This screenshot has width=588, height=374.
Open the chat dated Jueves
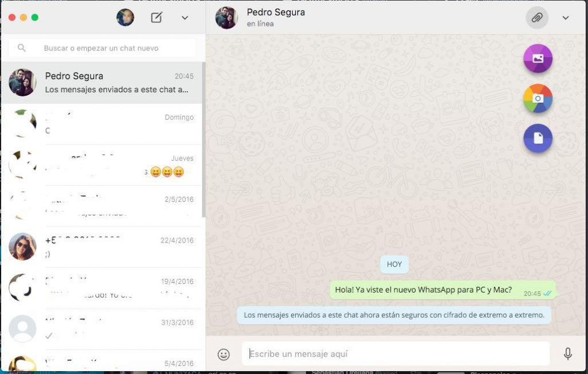pyautogui.click(x=102, y=165)
